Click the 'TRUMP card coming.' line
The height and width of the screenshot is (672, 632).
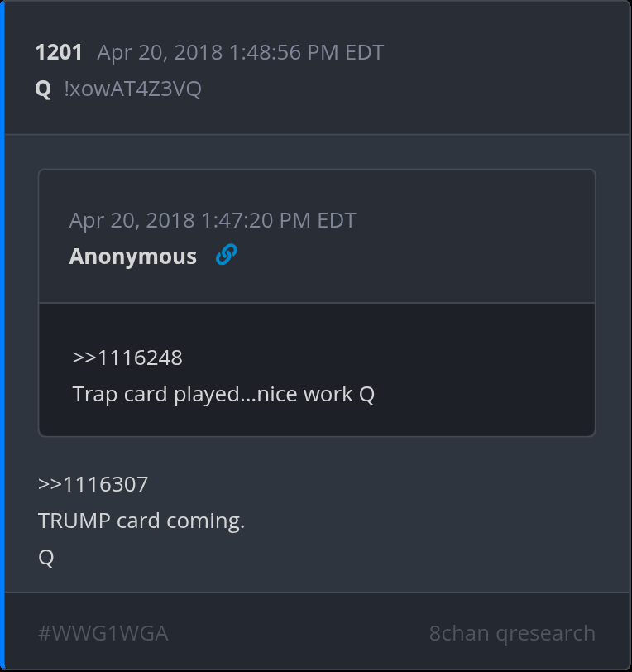coord(141,521)
